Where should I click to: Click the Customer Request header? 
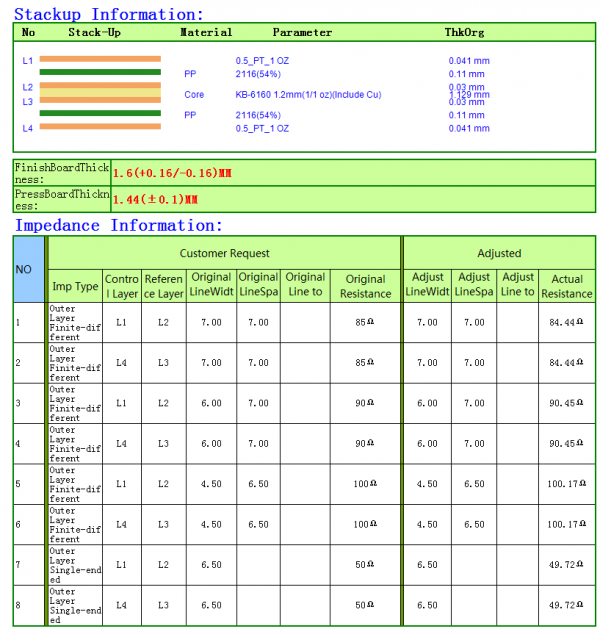pos(224,253)
